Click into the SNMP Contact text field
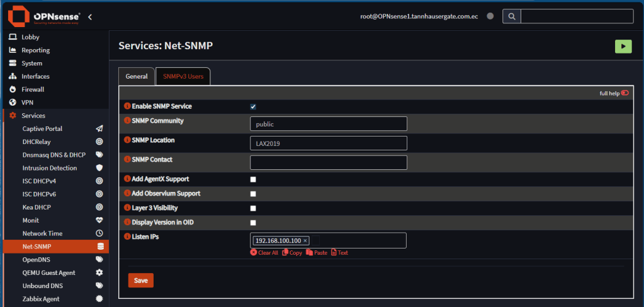 [328, 162]
